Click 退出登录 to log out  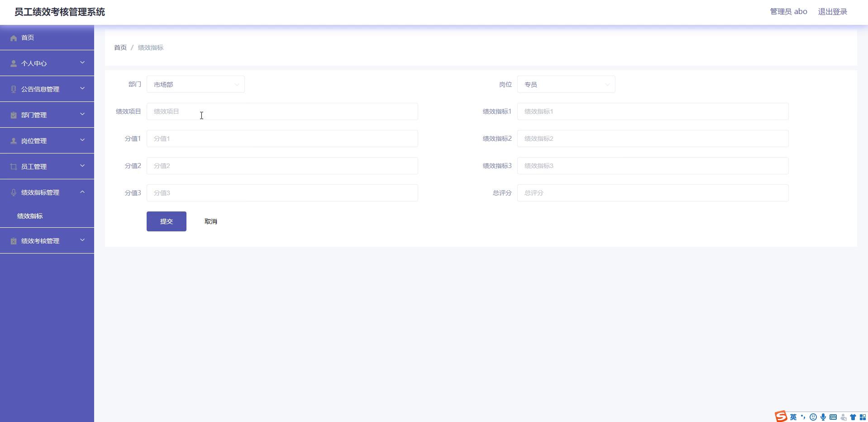832,12
